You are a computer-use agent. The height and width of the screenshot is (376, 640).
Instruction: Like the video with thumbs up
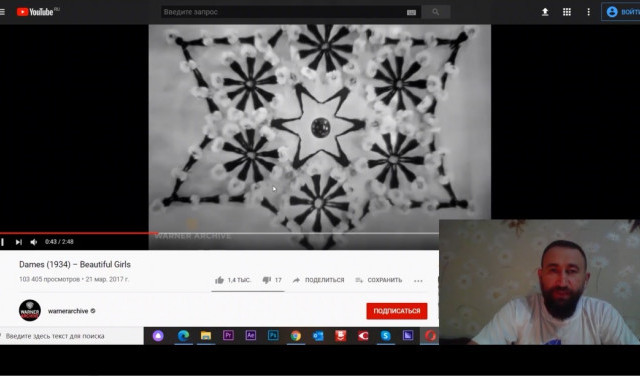click(x=219, y=280)
